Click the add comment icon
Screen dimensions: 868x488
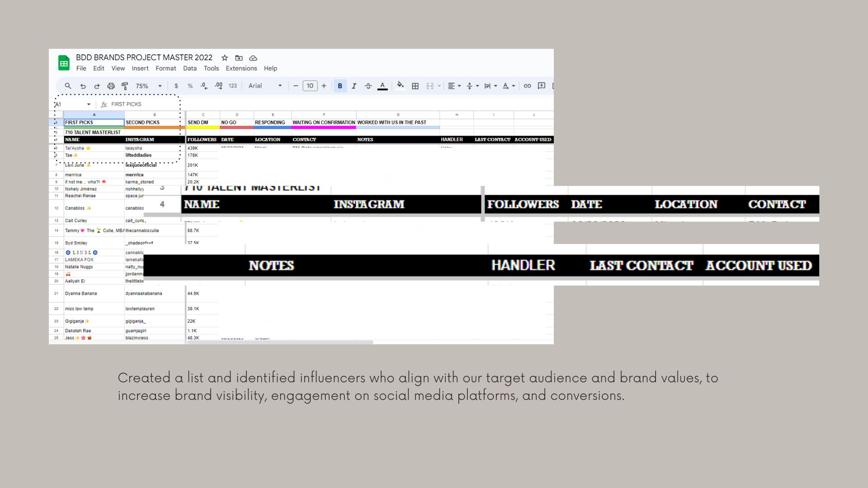[541, 86]
